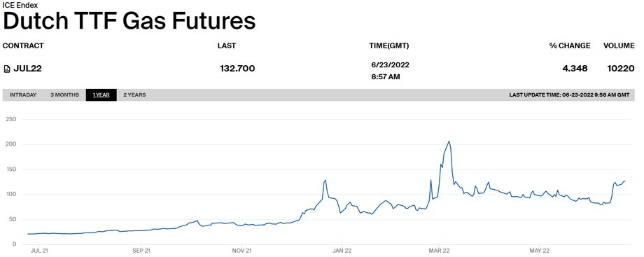Click the % CHANGE column header
The width and height of the screenshot is (644, 257).
tap(570, 46)
